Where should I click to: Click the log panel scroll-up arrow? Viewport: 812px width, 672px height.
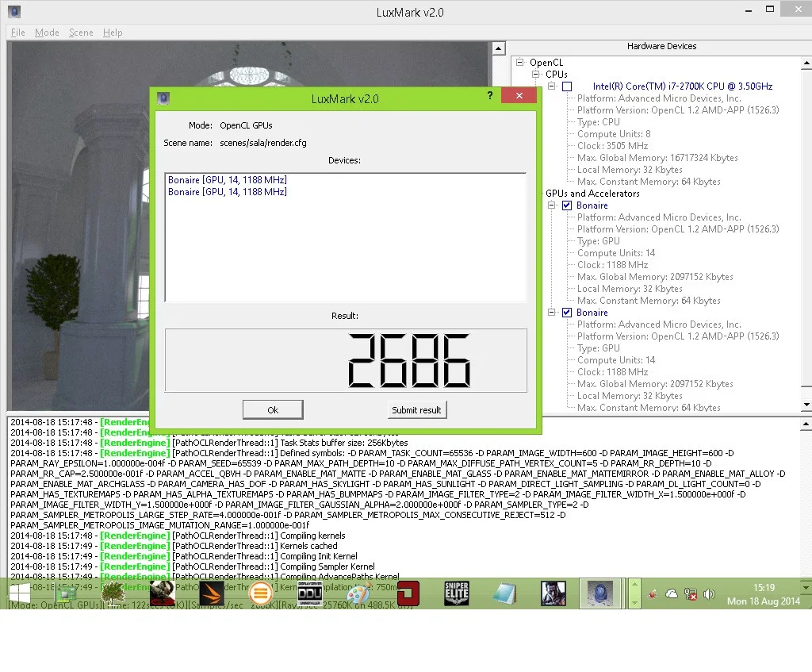pyautogui.click(x=806, y=424)
